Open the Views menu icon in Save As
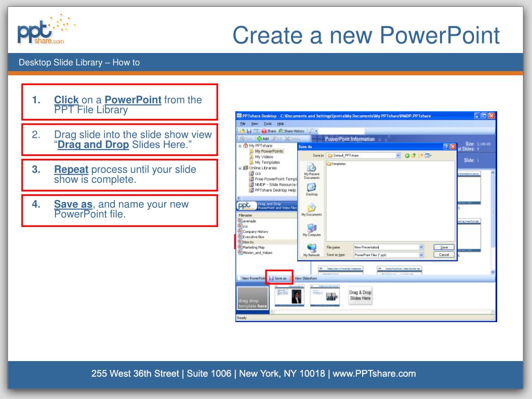 [x=428, y=155]
